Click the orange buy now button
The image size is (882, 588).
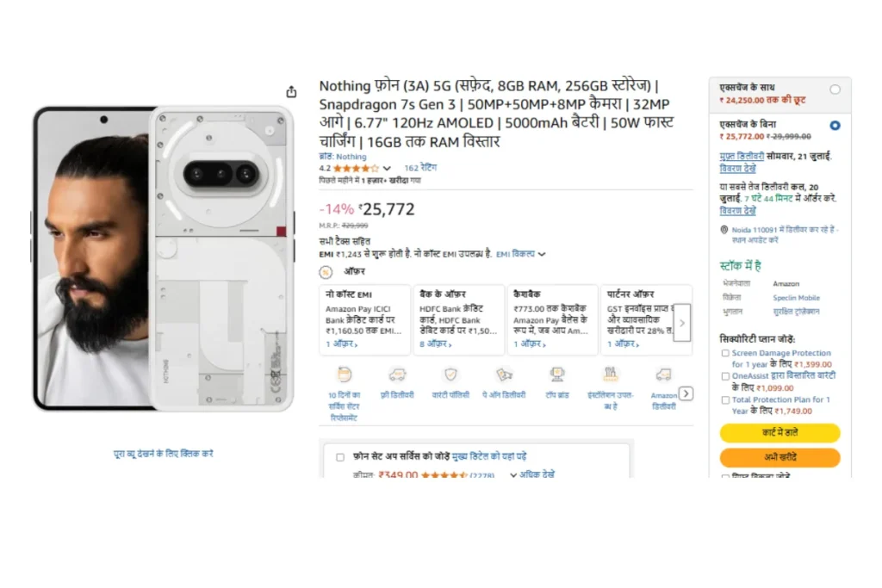(780, 457)
